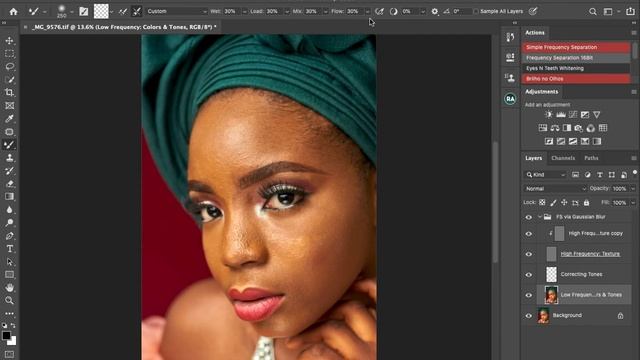Hide the Low Frequency Colors & Tones layer
This screenshot has width=640, height=360.
click(x=529, y=295)
